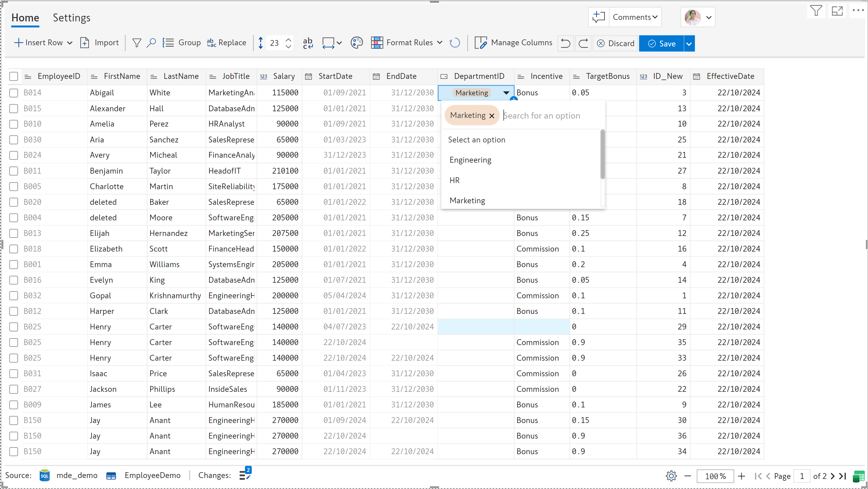Viewport: 868px width, 489px height.
Task: Click the Discard button
Action: tap(615, 43)
